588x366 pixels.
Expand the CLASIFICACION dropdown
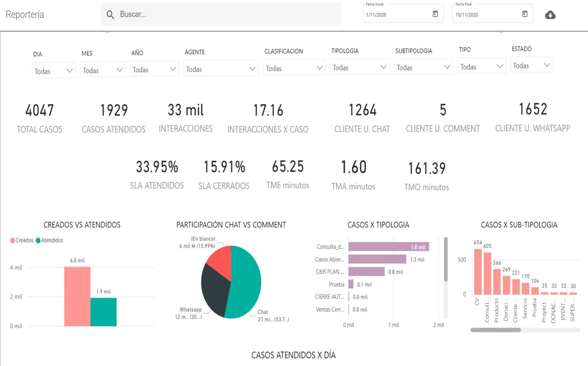[x=294, y=68]
